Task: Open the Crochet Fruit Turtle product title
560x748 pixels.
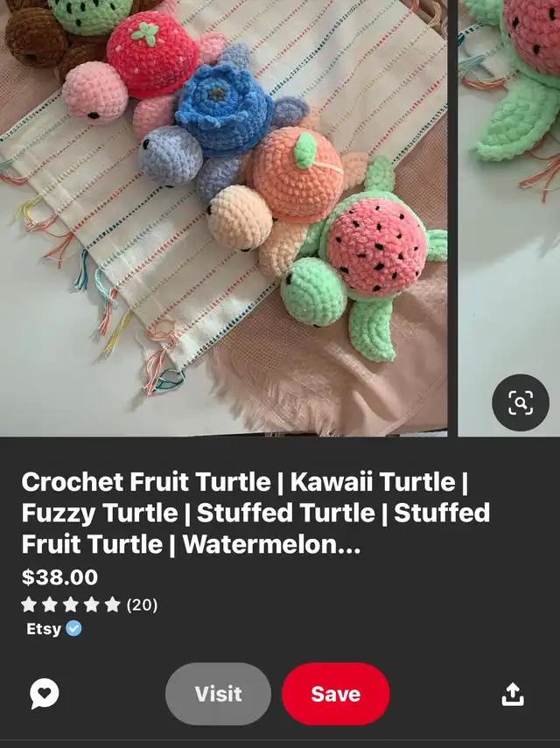Action: tap(255, 513)
